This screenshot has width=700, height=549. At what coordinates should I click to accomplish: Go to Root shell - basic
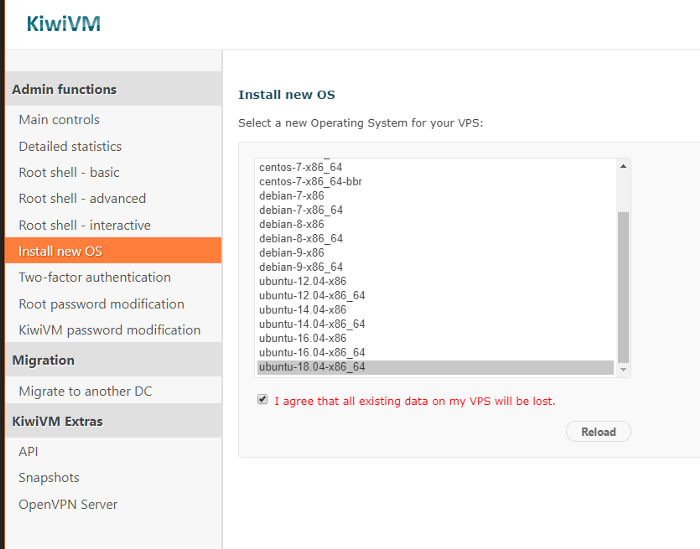click(x=69, y=172)
